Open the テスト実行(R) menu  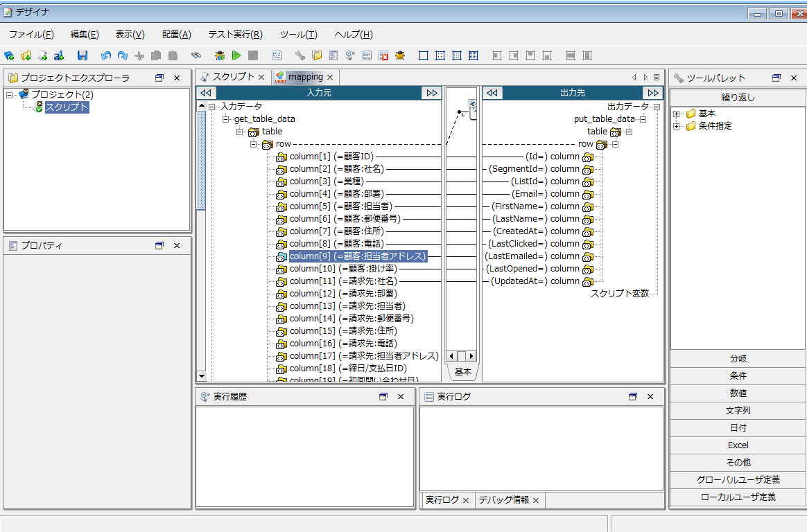pos(235,35)
